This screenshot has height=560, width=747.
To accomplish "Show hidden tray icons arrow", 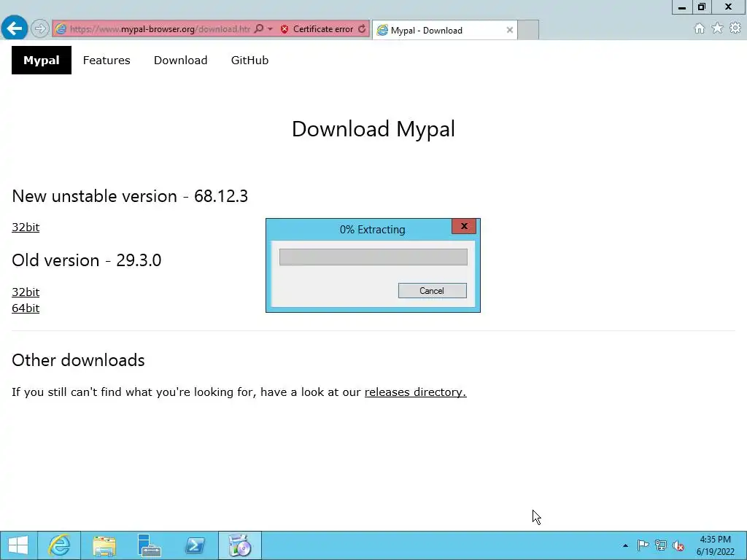I will click(625, 545).
